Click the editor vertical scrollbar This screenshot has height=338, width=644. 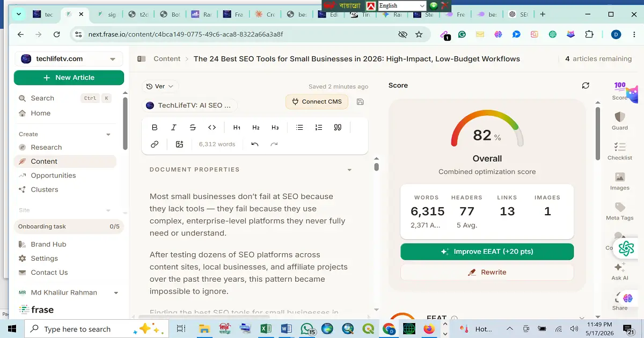(376, 167)
